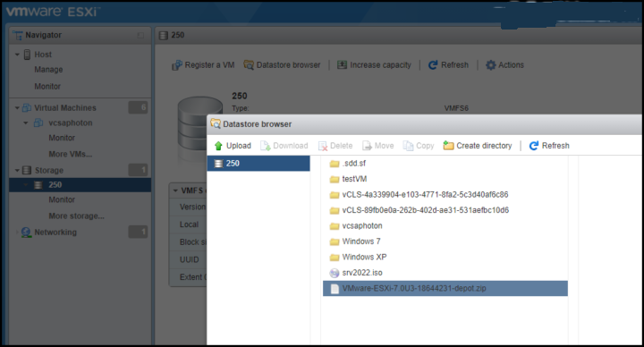Collapse the Virtual Machines tree node
644x347 pixels.
(x=17, y=108)
